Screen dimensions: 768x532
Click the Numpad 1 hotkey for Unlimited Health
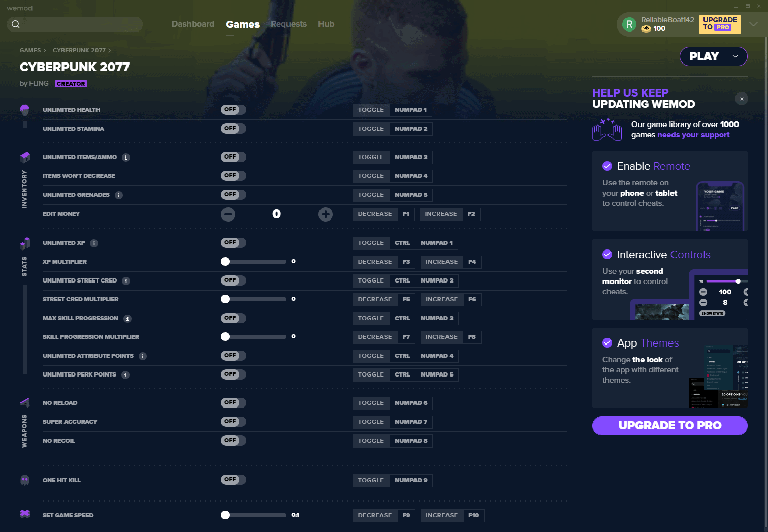point(410,110)
